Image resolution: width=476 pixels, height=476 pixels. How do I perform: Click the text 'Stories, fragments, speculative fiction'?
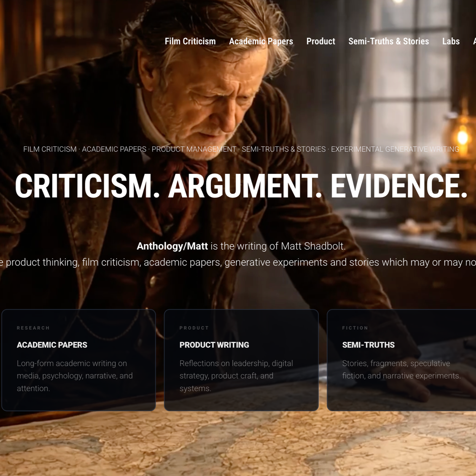402,370
